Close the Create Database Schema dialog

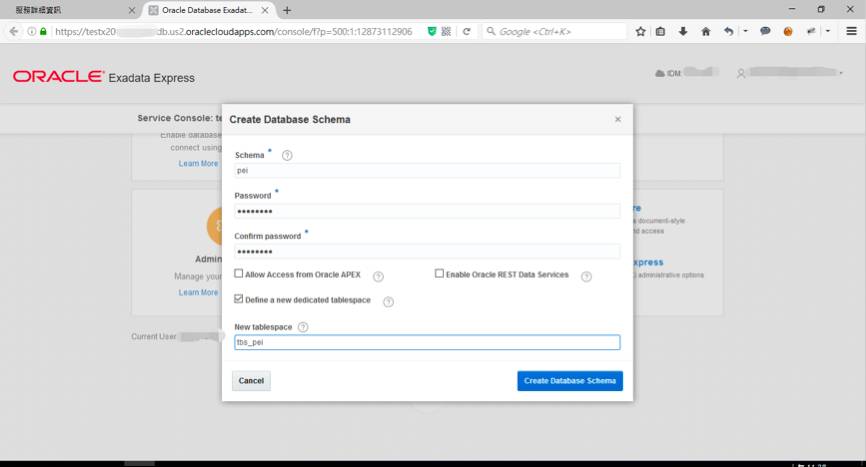[x=618, y=119]
